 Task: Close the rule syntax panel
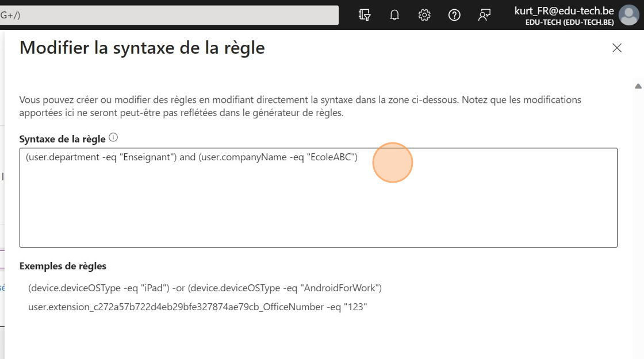tap(617, 48)
